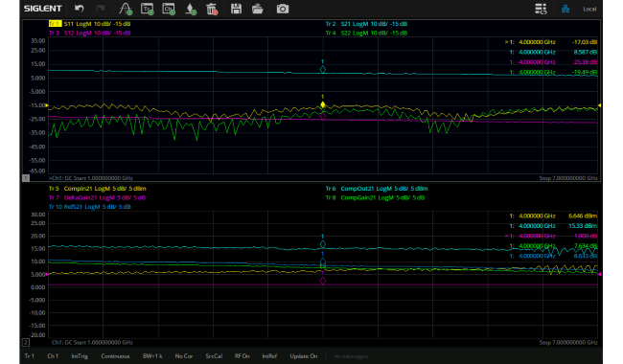
Task: Click the undo arrow icon
Action: pyautogui.click(x=79, y=9)
